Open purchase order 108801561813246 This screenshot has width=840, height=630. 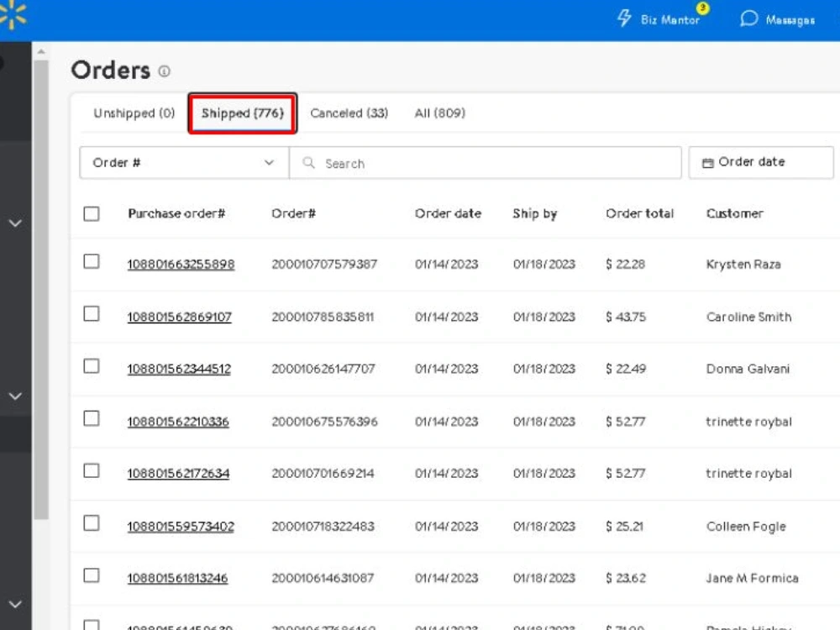click(x=177, y=579)
